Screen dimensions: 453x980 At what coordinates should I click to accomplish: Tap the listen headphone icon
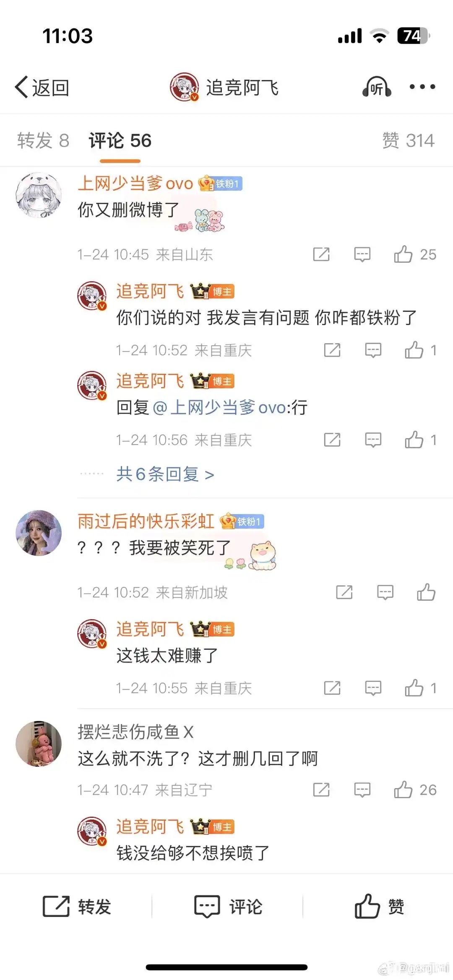click(x=377, y=87)
